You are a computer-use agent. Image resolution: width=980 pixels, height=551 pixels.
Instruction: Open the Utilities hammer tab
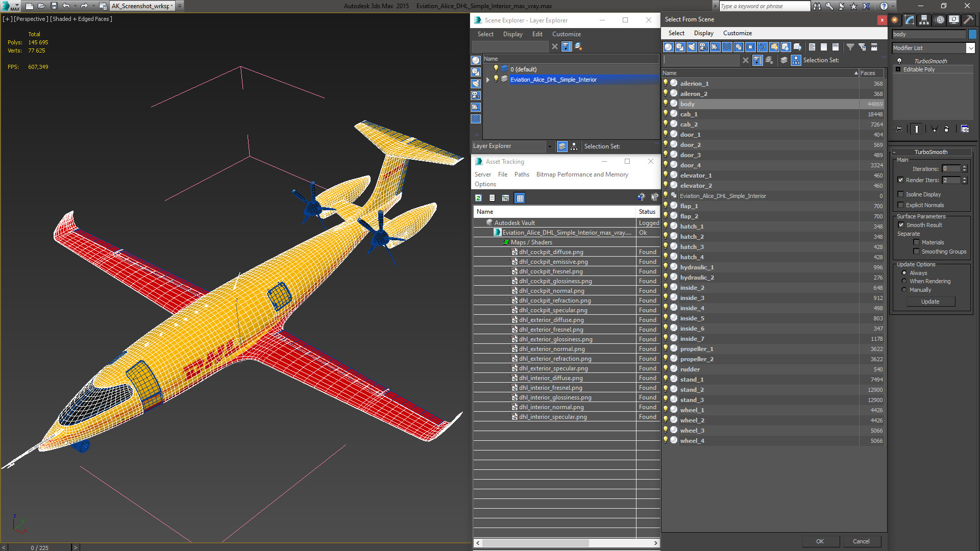click(x=968, y=20)
